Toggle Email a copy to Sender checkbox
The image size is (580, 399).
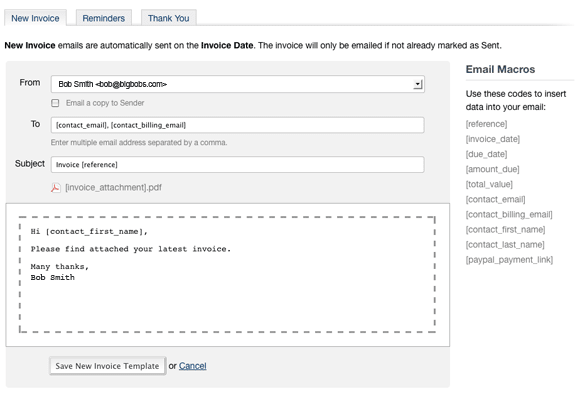point(55,103)
